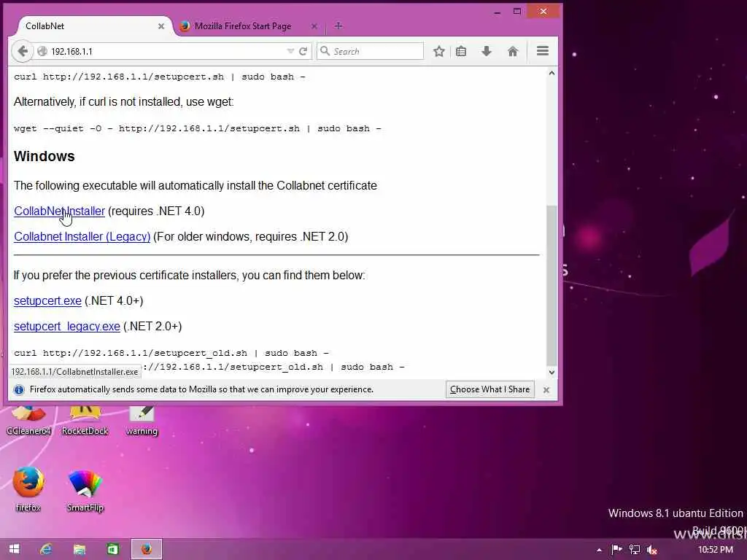The width and height of the screenshot is (747, 560).
Task: Click the curl setupcert.sh command text
Action: click(160, 77)
